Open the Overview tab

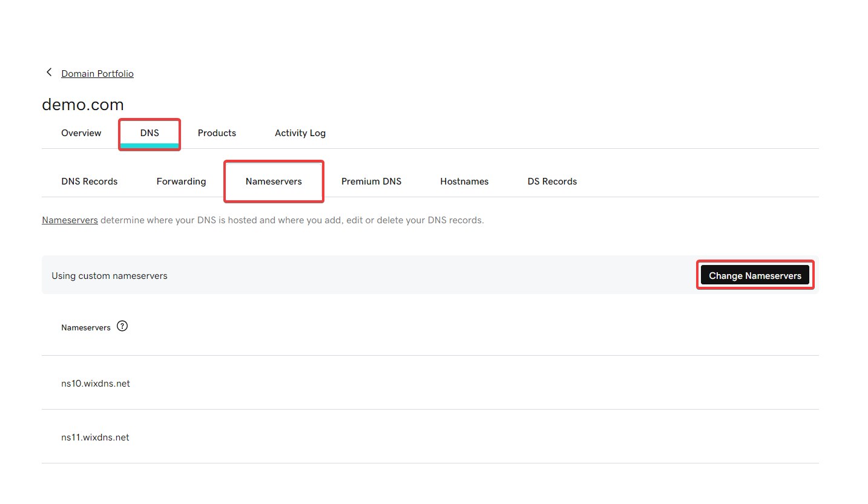(81, 133)
